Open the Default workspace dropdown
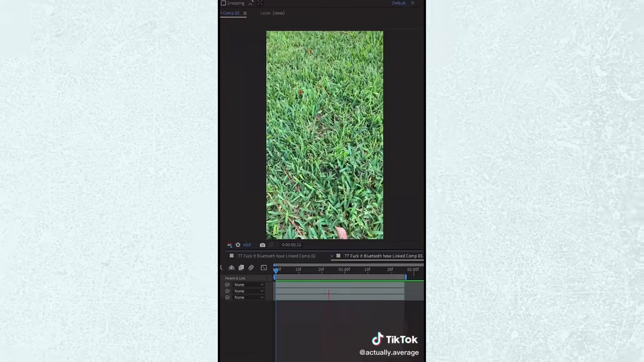This screenshot has height=362, width=644. click(398, 3)
